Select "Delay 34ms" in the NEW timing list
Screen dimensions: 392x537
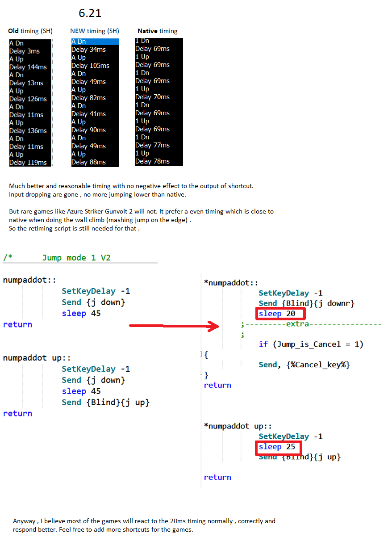(x=89, y=50)
